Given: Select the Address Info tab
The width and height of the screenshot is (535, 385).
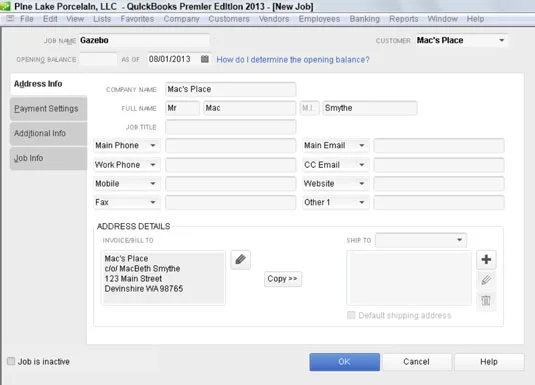Looking at the screenshot, I should (48, 84).
